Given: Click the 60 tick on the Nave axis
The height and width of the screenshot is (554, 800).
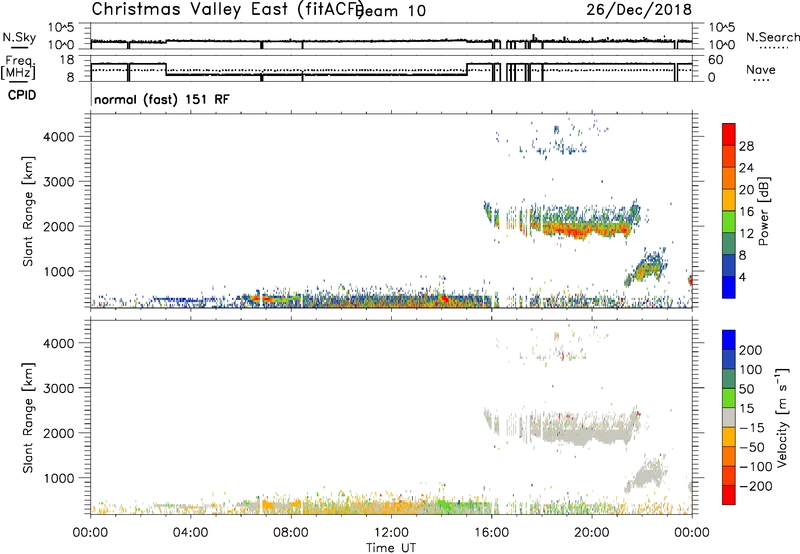Looking at the screenshot, I should tap(716, 60).
